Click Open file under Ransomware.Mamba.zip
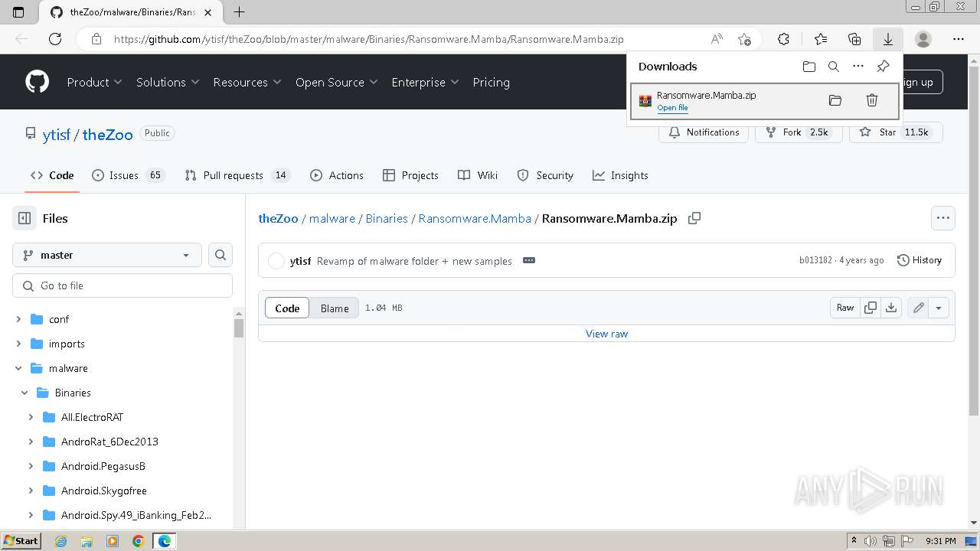Screen dimensions: 980x551 pyautogui.click(x=672, y=108)
